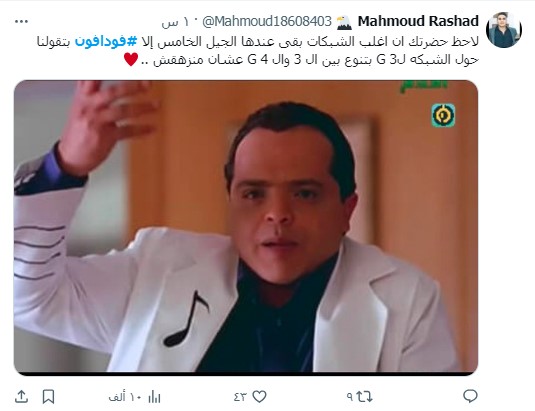
Task: Bookmark this tweet with the bookmark icon
Action: [48, 397]
